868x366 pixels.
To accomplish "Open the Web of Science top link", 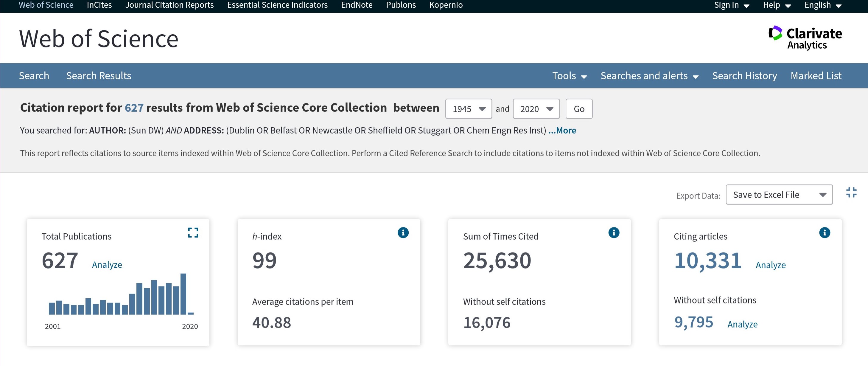I will 46,5.
